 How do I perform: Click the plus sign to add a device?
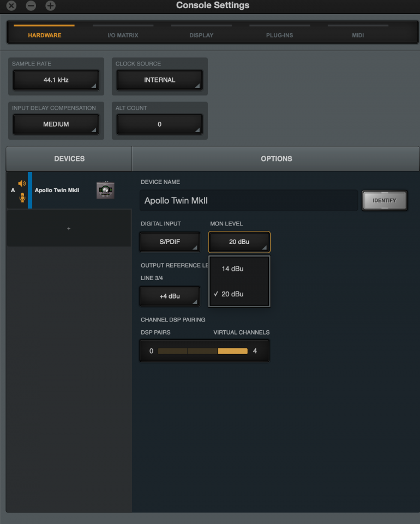[x=69, y=229]
